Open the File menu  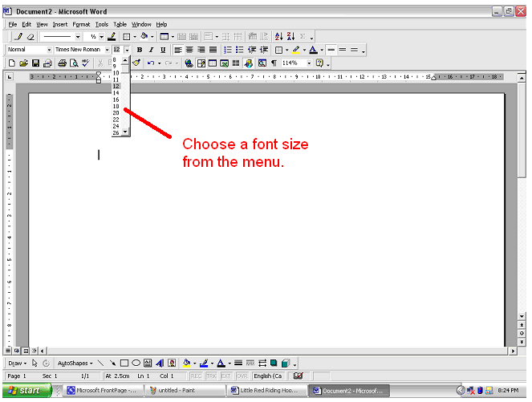[13, 24]
